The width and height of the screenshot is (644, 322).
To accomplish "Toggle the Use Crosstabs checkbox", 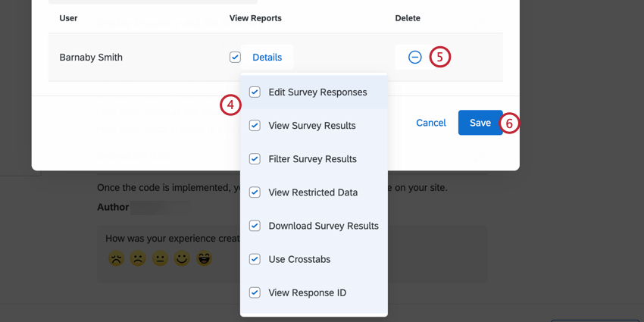I will point(255,259).
